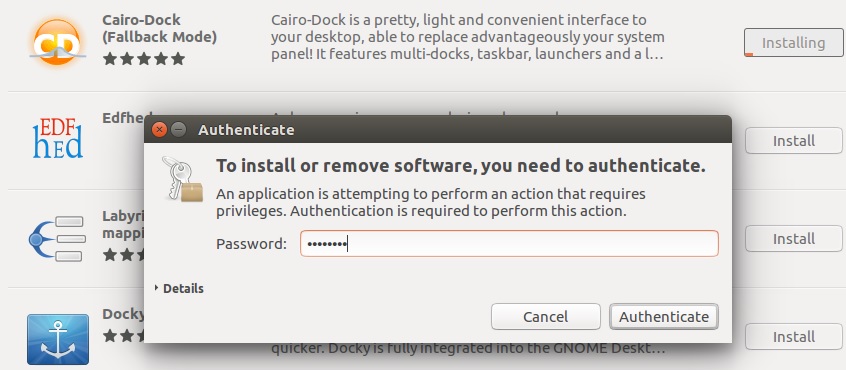
Task: Install the Docky application
Action: coord(794,337)
